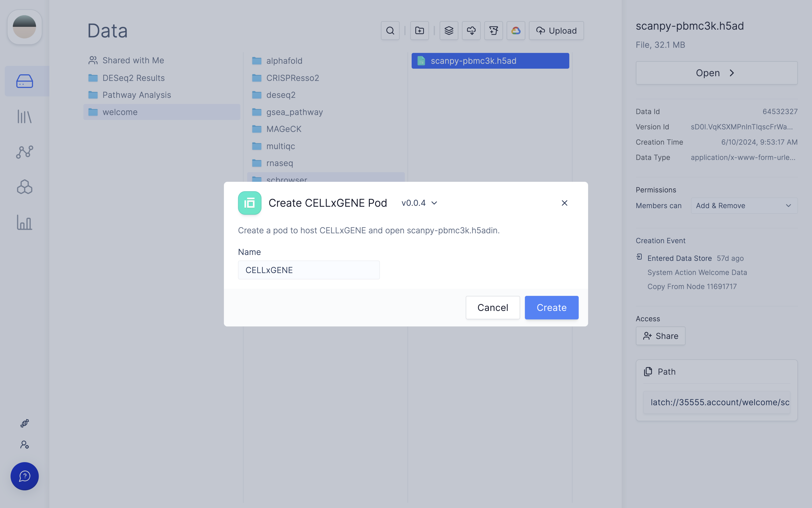Click the Entered Data Store event icon
The width and height of the screenshot is (812, 508).
click(x=639, y=257)
